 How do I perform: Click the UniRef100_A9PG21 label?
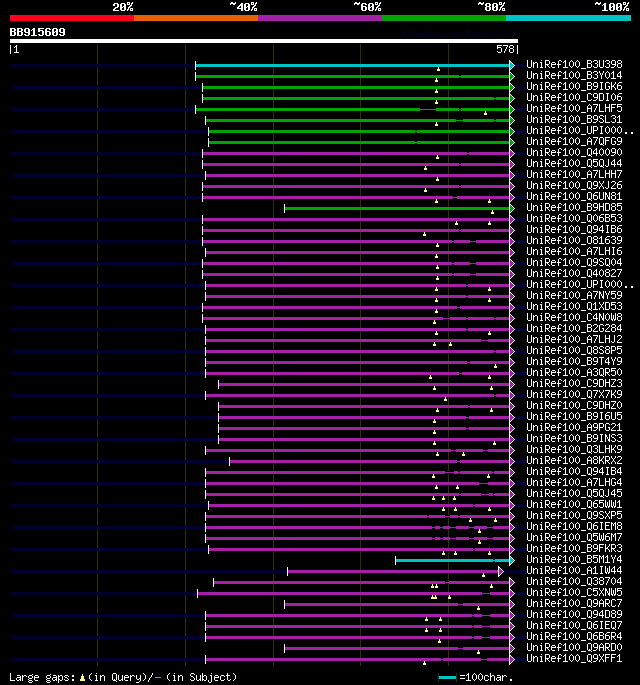click(574, 427)
